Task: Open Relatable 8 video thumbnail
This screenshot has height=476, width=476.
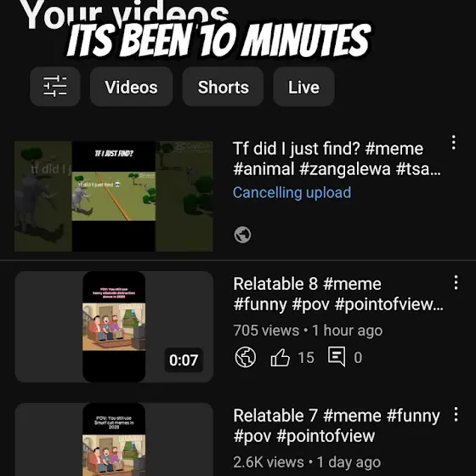Action: point(114,326)
